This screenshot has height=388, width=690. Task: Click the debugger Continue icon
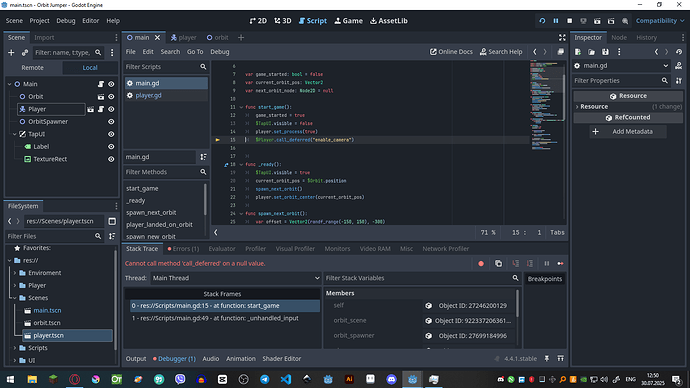coord(560,264)
